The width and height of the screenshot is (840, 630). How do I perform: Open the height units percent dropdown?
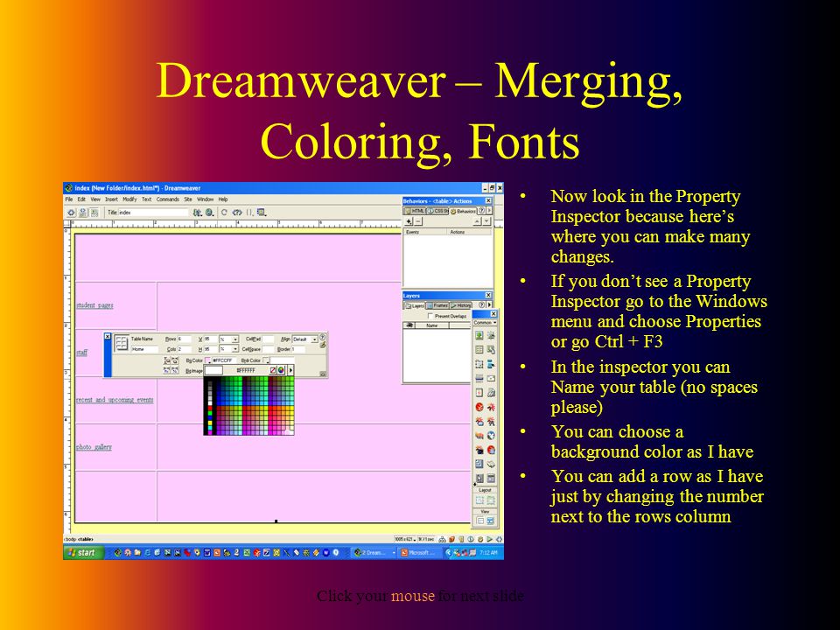[235, 349]
